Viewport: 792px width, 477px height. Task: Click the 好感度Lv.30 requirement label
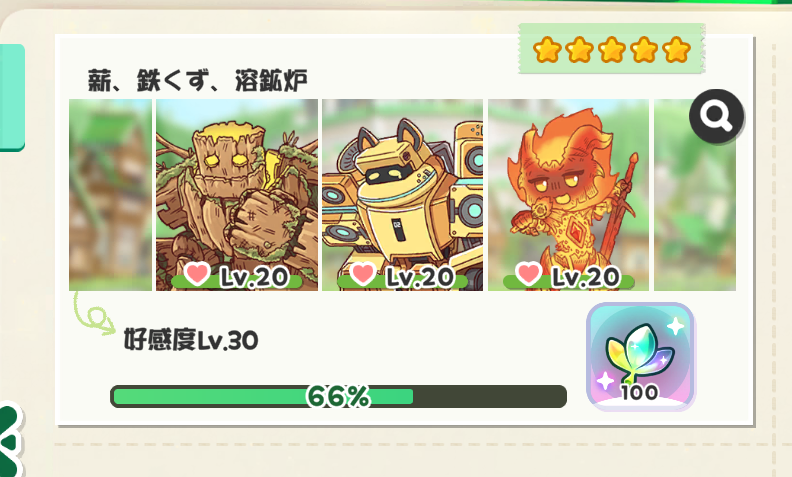191,340
